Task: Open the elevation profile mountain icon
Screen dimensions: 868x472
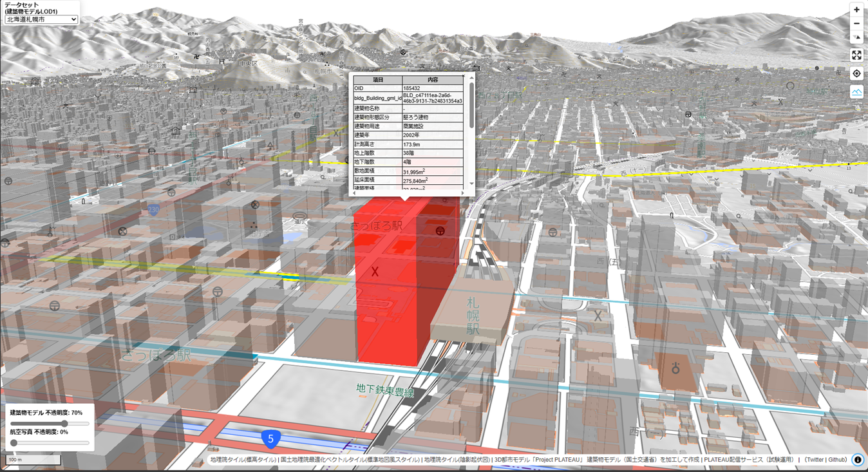Action: tap(856, 91)
